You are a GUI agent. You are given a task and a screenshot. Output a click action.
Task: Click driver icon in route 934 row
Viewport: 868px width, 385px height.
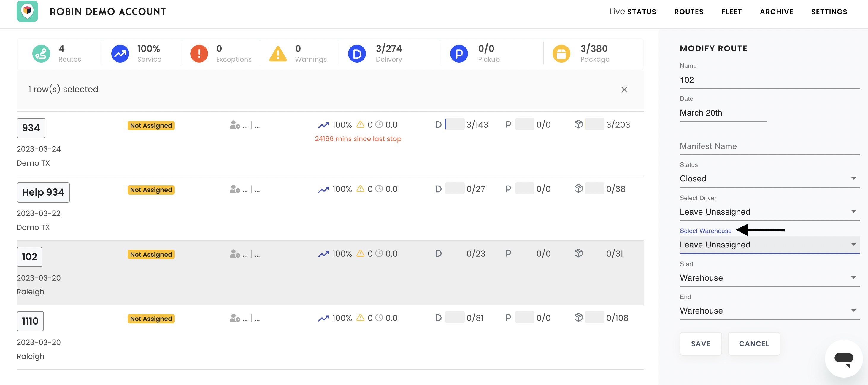pos(235,125)
